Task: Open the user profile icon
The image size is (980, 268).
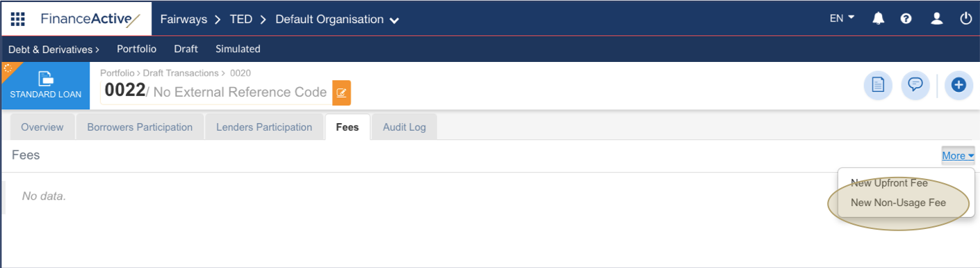Action: tap(936, 19)
